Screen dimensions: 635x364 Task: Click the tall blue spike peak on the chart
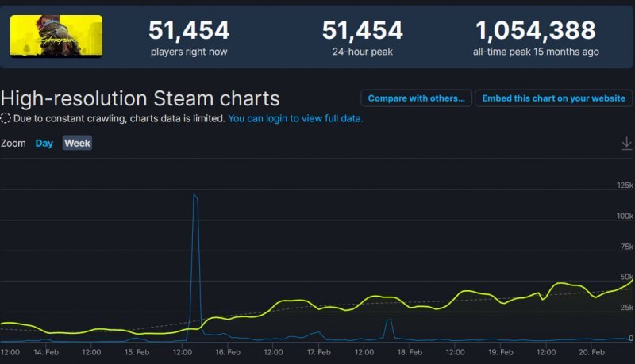194,195
